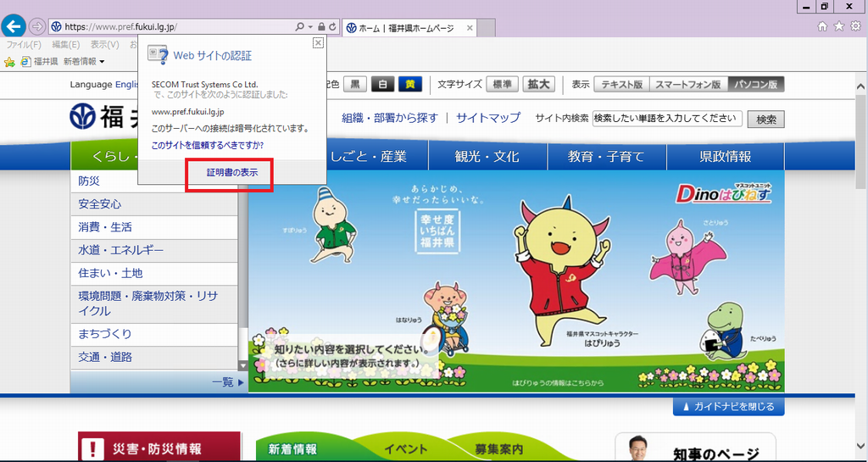Click このサイトを信頼するべきですか? link
868x462 pixels.
coord(208,146)
